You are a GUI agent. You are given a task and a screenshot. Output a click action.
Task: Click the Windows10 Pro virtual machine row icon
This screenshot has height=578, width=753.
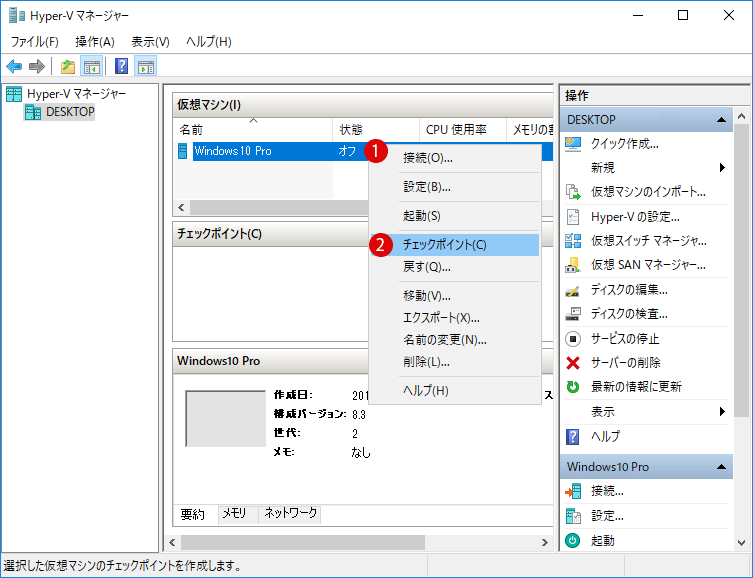[182, 151]
